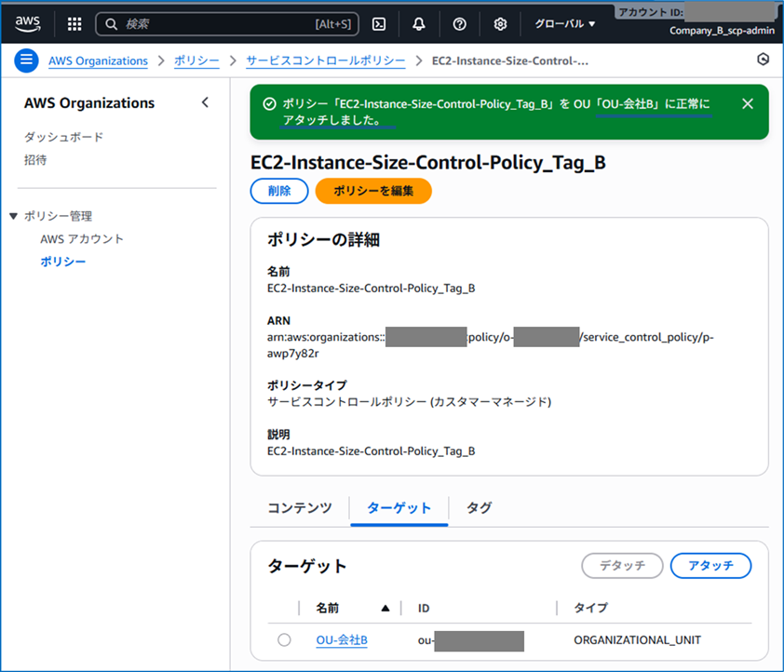Open the notifications bell
784x672 pixels.
[419, 24]
